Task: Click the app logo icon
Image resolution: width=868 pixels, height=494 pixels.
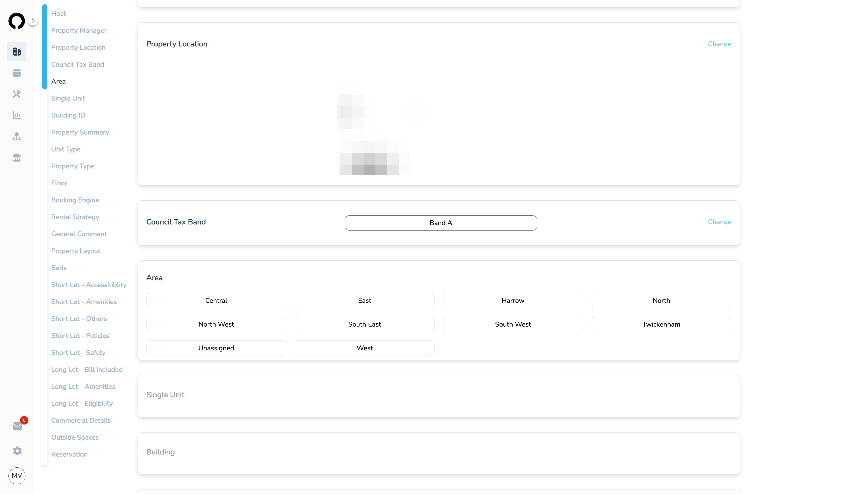Action: [x=17, y=21]
